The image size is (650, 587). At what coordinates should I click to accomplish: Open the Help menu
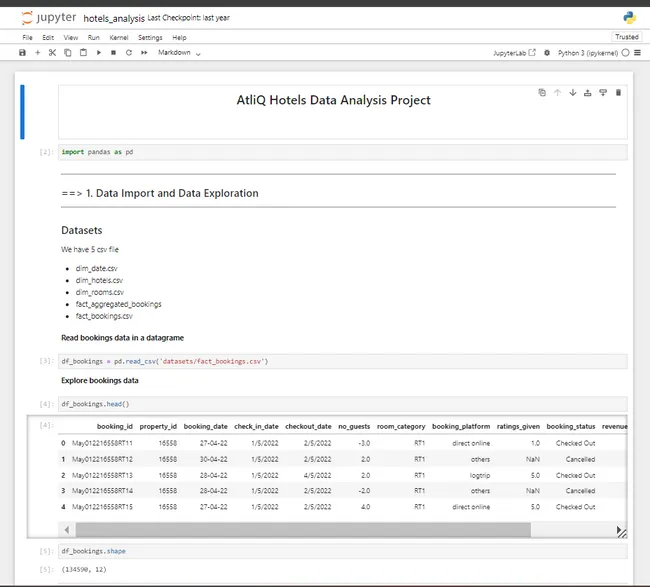pos(179,37)
